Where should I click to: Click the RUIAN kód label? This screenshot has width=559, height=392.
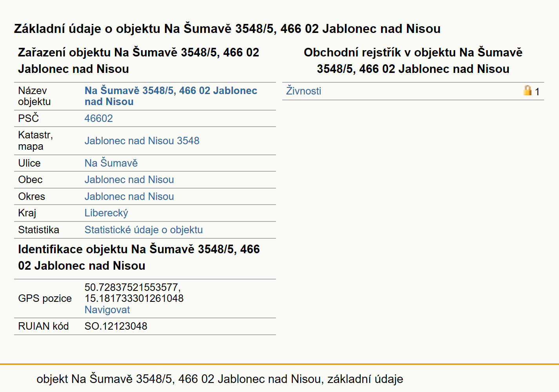coord(43,326)
